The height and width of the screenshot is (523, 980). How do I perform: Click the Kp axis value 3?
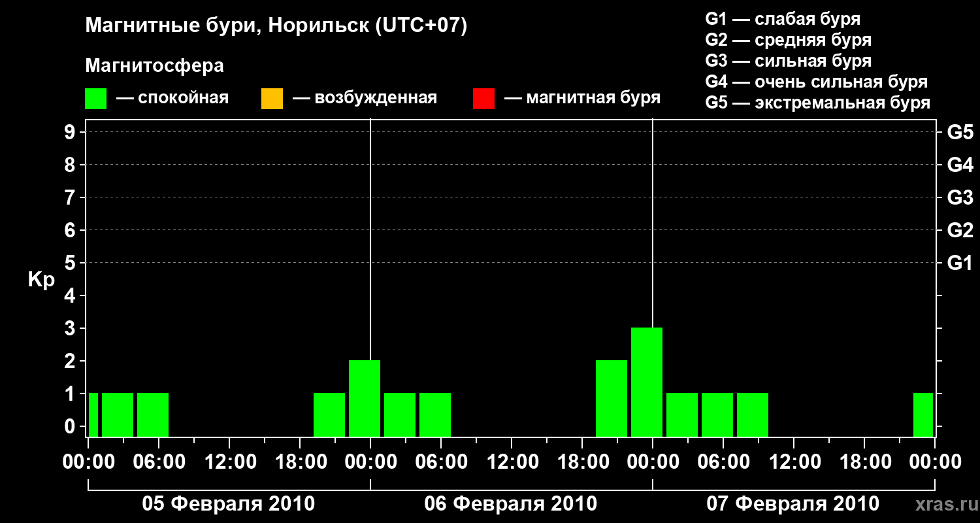tap(71, 328)
